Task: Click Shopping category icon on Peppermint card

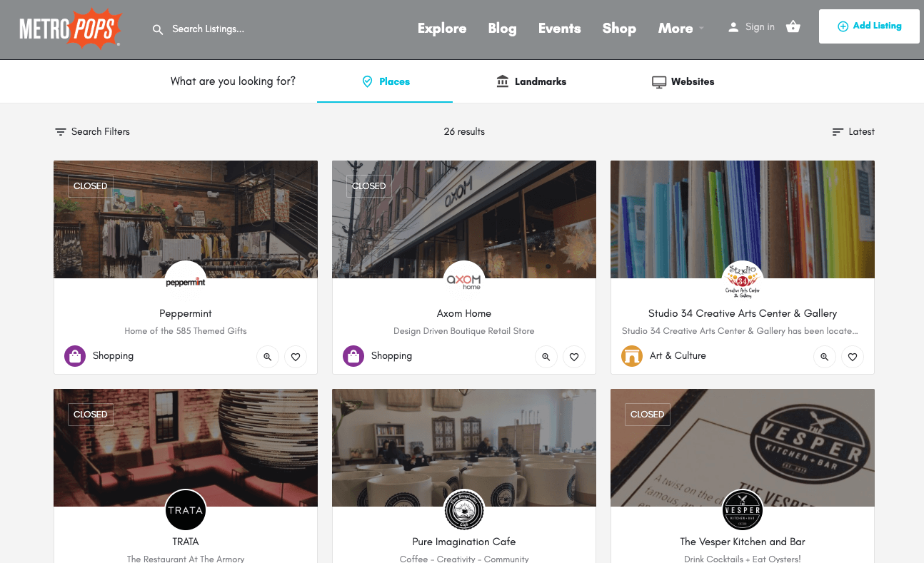Action: tap(75, 356)
